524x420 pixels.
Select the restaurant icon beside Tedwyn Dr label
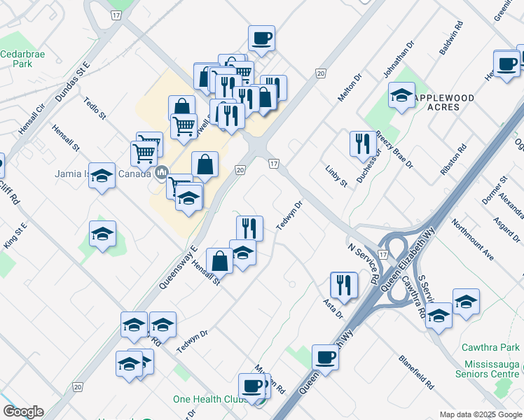tap(249, 227)
